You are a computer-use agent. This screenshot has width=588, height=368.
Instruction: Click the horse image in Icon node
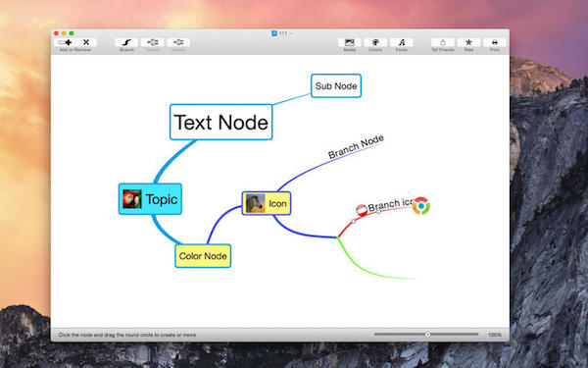coord(255,203)
